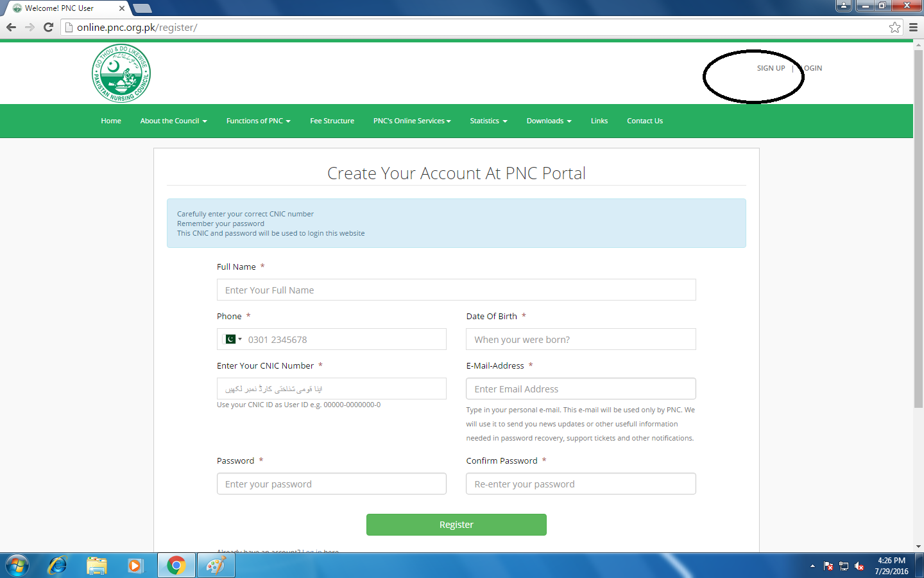Click the scrollbar down arrow
The height and width of the screenshot is (578, 924).
pyautogui.click(x=918, y=547)
